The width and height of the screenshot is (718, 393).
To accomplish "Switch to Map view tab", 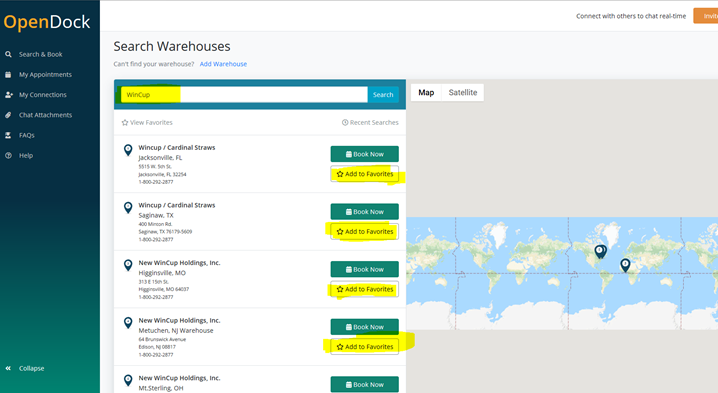I will 426,93.
